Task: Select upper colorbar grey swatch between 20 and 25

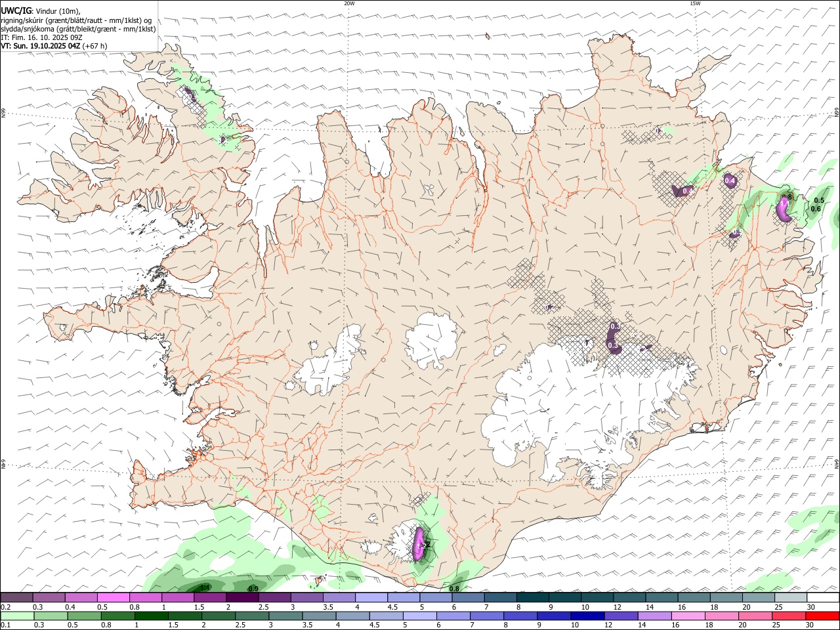Action: click(x=759, y=597)
